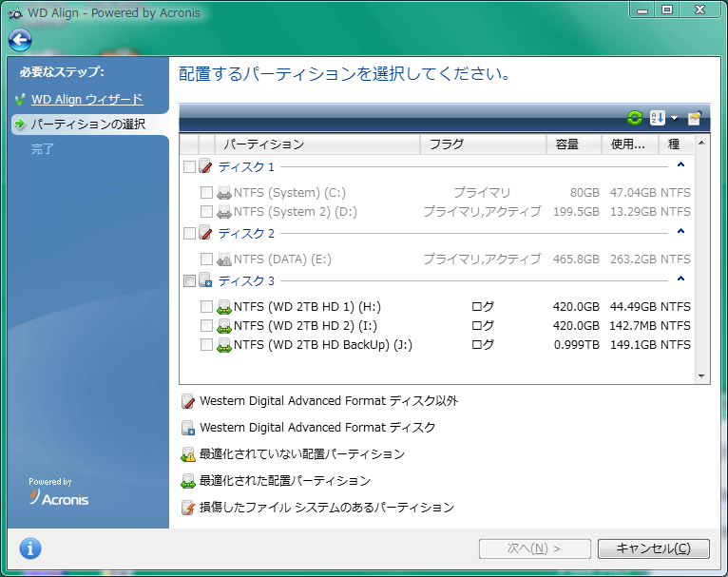Select the パーティションの選択 step
Screen dimensions: 728x577
point(88,124)
